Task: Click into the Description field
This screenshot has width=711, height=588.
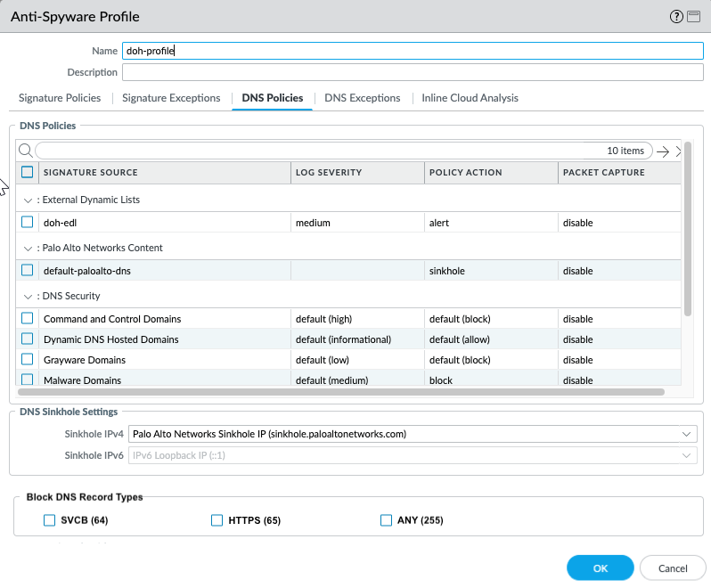Action: [x=413, y=72]
